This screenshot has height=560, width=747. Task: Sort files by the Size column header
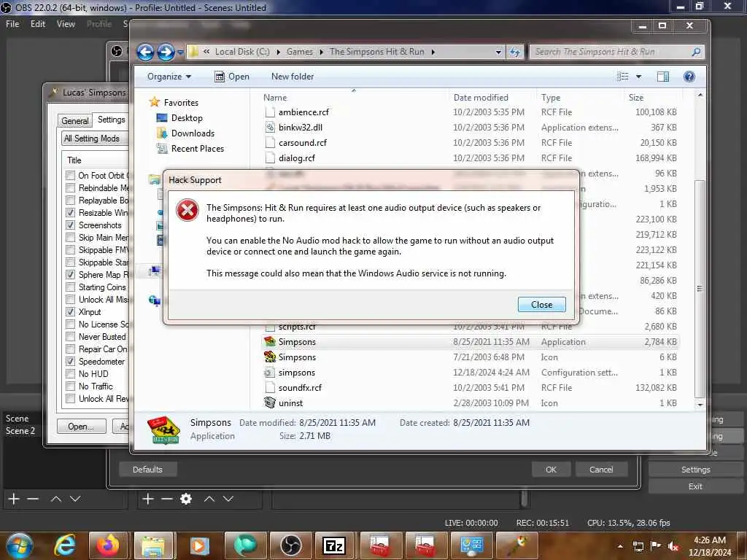tap(636, 97)
